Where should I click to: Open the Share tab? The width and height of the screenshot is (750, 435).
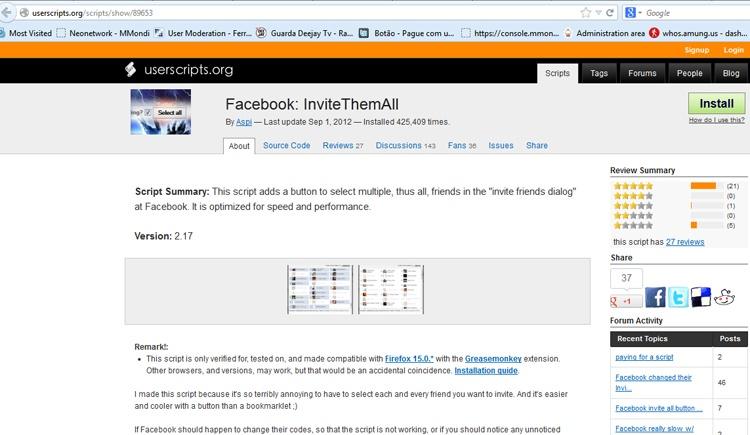pyautogui.click(x=537, y=145)
